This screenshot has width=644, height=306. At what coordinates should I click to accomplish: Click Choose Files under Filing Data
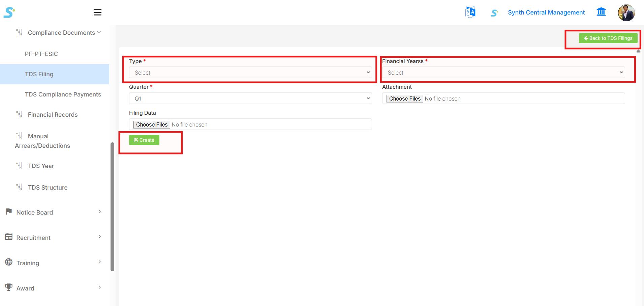pos(151,124)
